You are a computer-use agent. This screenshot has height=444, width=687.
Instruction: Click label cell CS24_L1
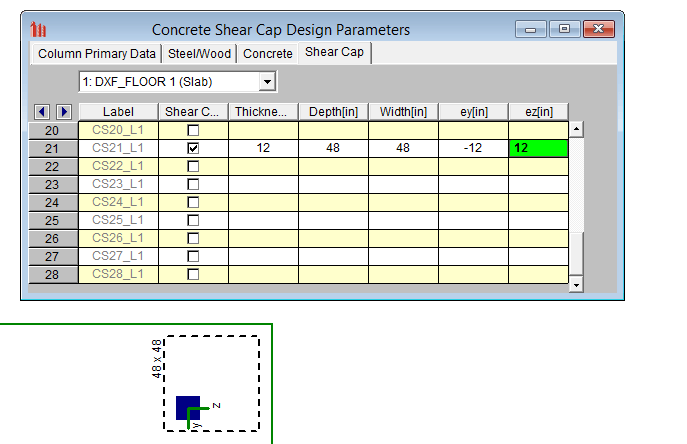coord(118,202)
